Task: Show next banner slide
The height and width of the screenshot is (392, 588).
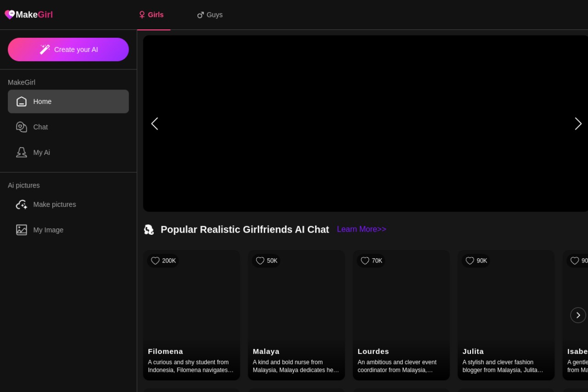Action: pos(578,124)
